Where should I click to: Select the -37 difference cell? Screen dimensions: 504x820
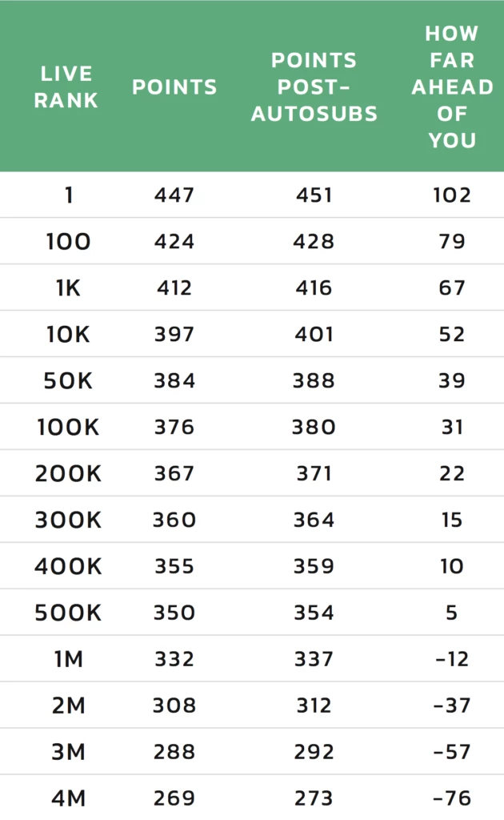coord(452,705)
